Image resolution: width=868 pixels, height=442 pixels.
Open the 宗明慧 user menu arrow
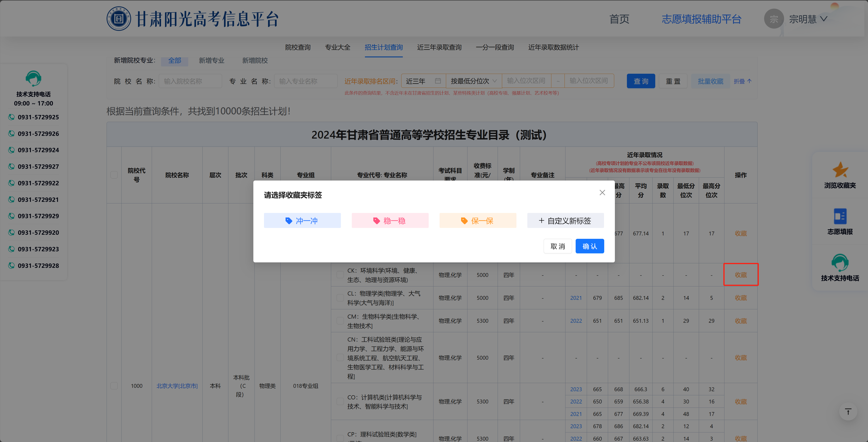click(824, 19)
